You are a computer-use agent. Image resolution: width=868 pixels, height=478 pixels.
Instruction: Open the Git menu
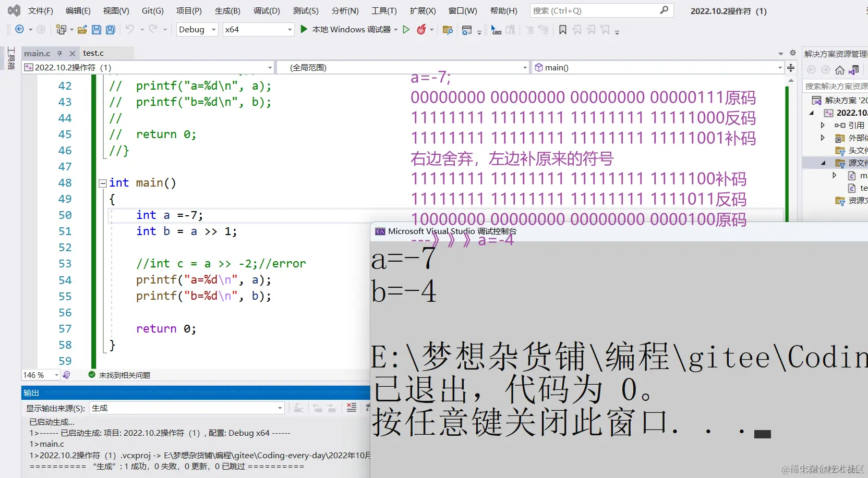coord(152,10)
